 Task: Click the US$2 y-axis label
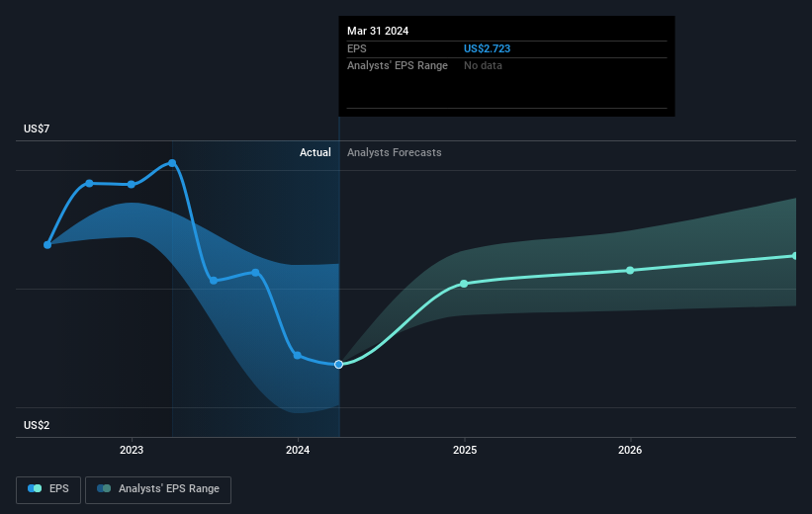point(37,425)
